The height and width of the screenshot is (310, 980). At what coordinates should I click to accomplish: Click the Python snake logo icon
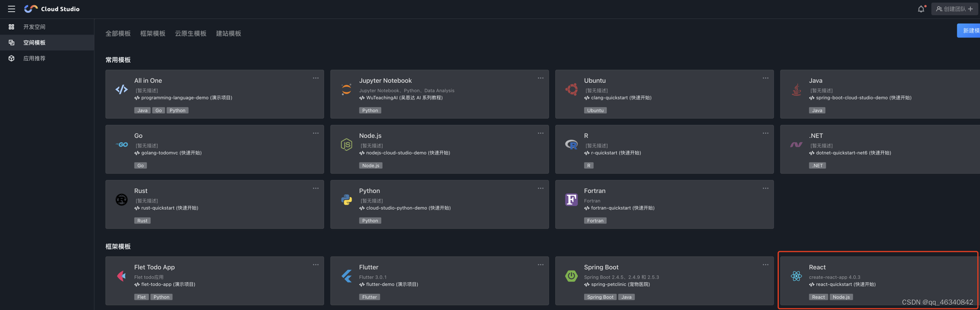point(346,200)
